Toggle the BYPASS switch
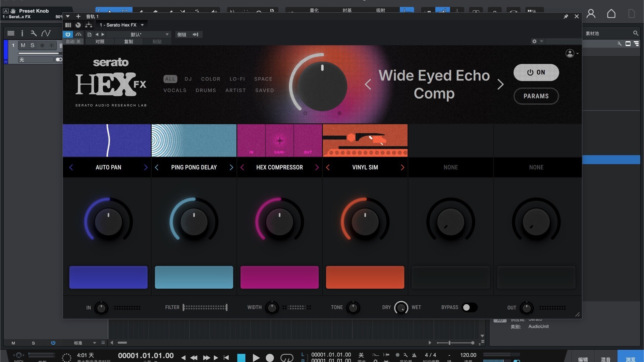This screenshot has height=362, width=644. tap(470, 307)
